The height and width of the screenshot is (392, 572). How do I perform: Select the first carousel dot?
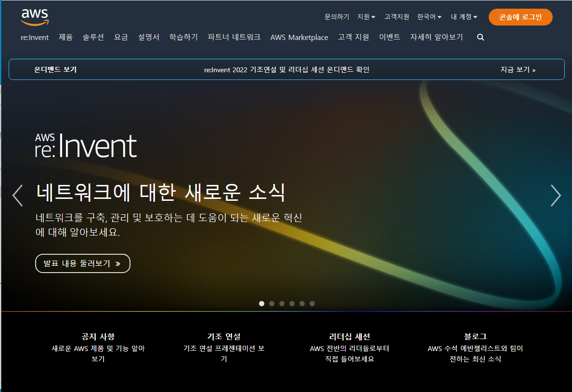pyautogui.click(x=261, y=304)
